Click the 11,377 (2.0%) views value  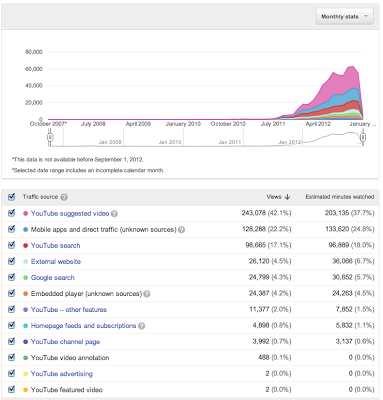270,309
